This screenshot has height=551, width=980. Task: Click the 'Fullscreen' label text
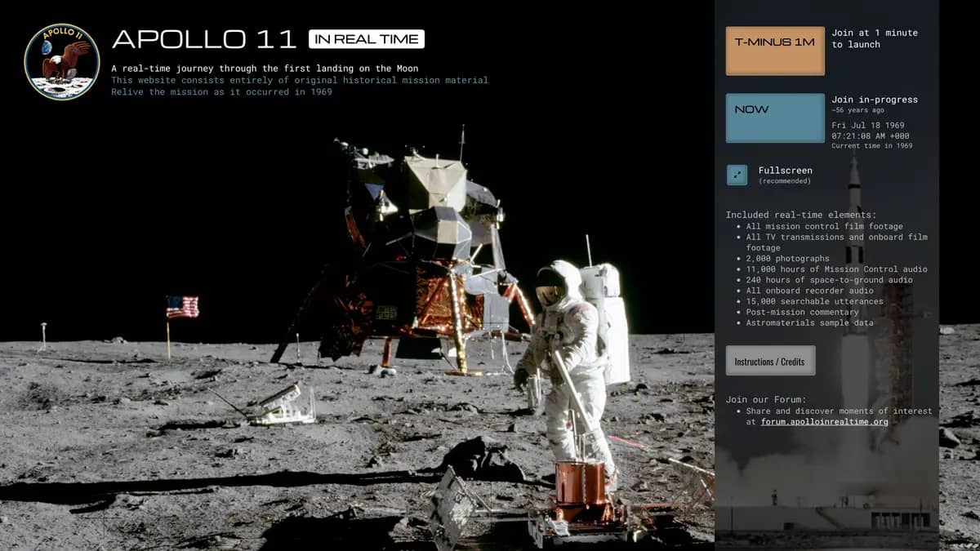[x=785, y=171]
